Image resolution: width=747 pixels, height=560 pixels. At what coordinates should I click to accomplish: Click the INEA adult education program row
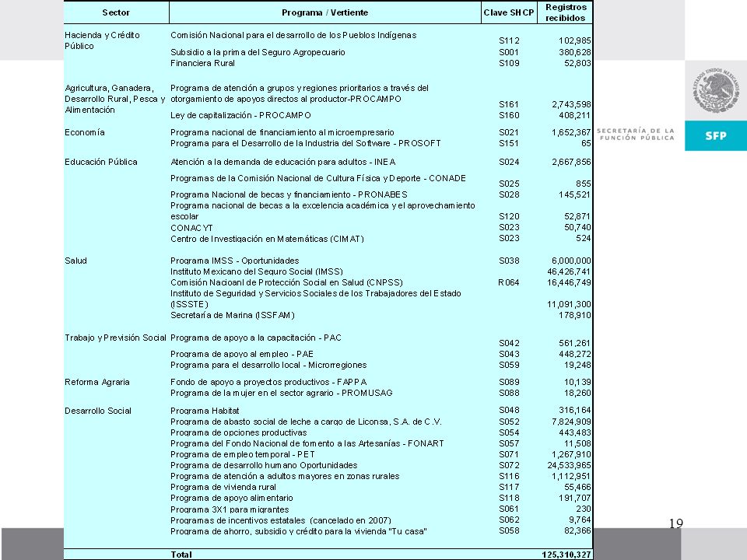pos(283,162)
